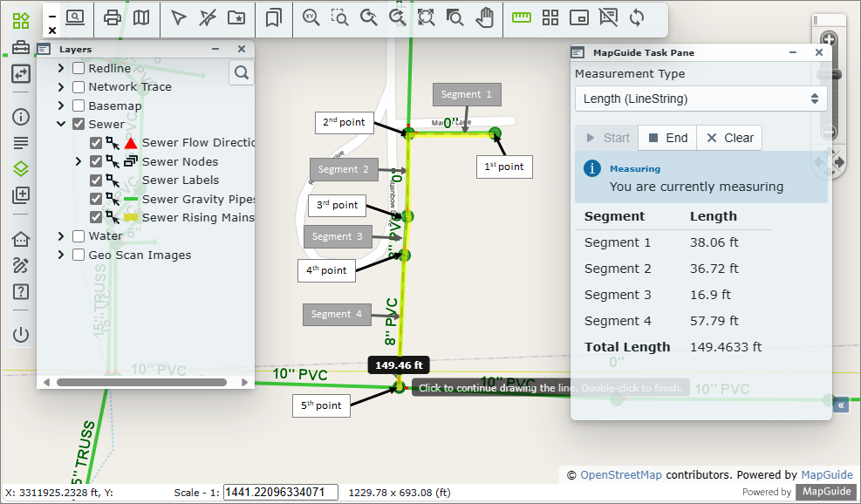861x504 pixels.
Task: Open the Measurement Type dropdown
Action: (700, 99)
